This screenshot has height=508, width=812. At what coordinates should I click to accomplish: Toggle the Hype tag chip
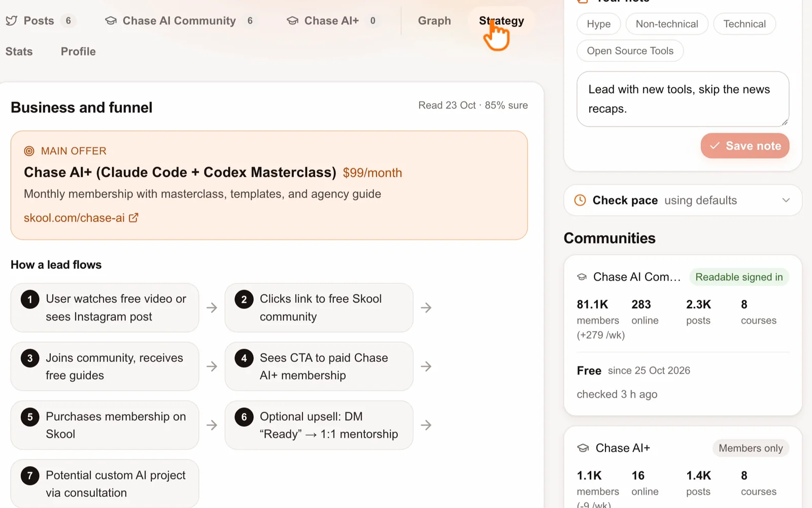coord(599,24)
